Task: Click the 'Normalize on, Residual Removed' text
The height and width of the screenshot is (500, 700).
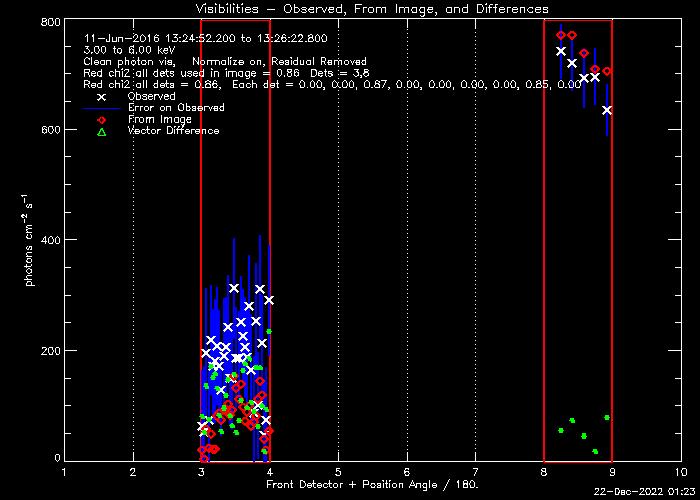Action: tap(279, 62)
